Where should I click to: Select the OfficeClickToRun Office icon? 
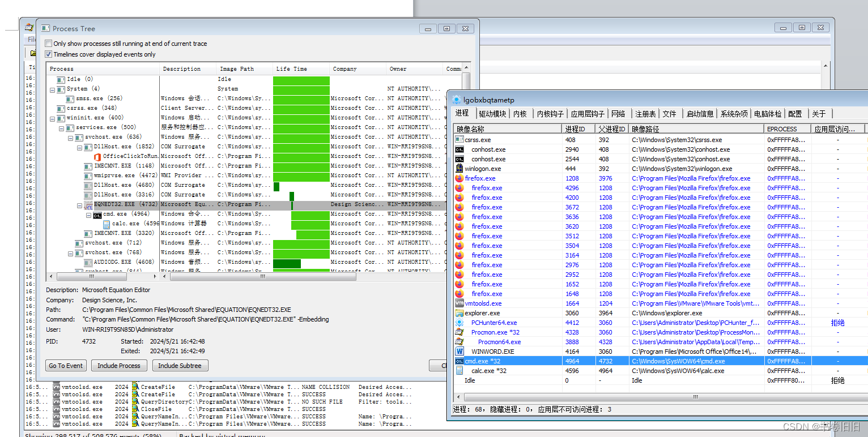pos(97,156)
